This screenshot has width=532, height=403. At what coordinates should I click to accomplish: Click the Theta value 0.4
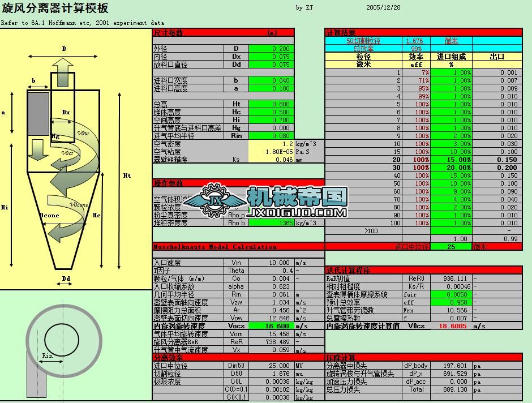271,271
